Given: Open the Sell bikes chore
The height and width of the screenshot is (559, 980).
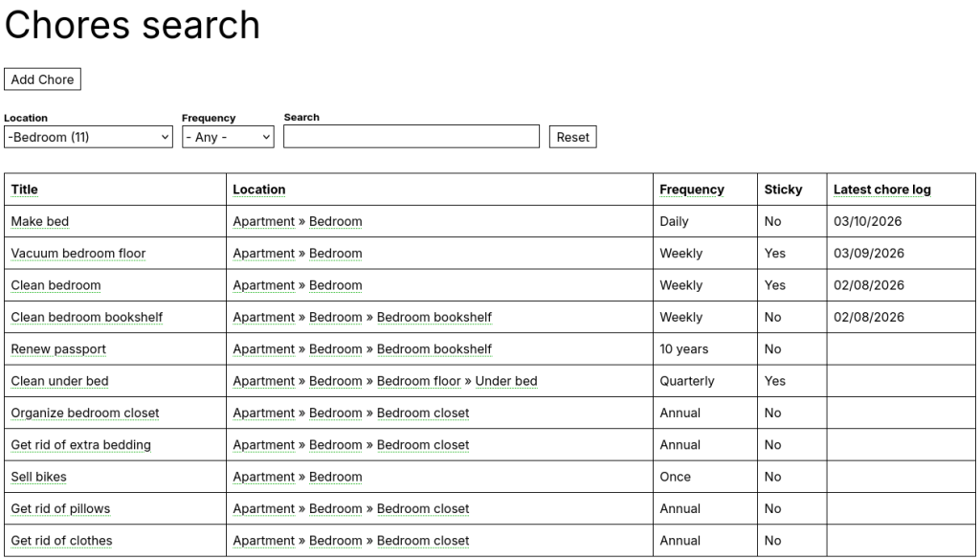Looking at the screenshot, I should 39,477.
